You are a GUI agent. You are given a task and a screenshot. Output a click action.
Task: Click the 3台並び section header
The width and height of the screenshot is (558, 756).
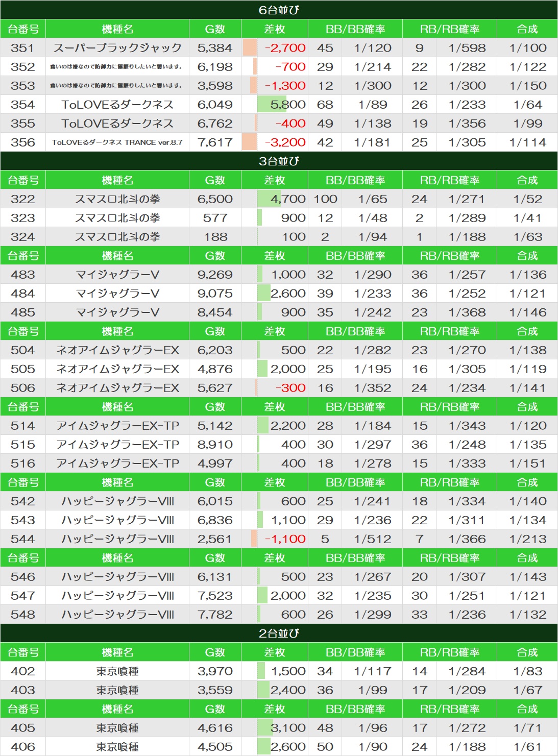coord(279,161)
